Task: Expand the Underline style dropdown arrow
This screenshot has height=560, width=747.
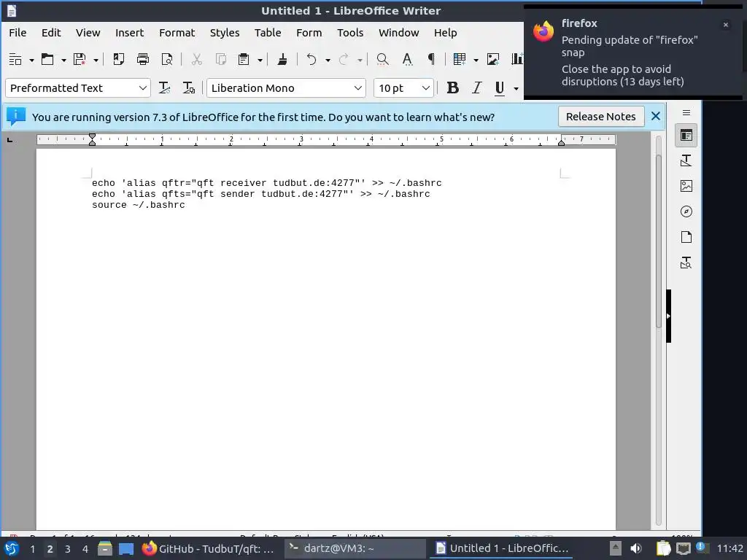Action: tap(516, 88)
